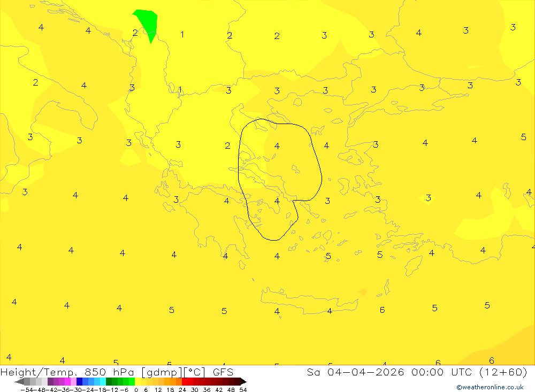Screen dimensions: 535x392
Task: Select the cyan legend swatch above -18
Action: tap(103, 382)
